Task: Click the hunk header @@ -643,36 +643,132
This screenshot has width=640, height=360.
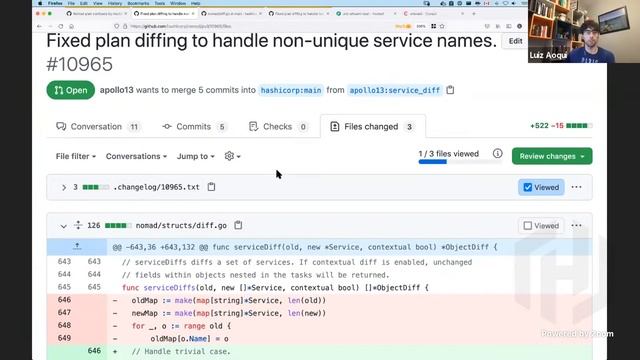Action: click(x=305, y=247)
